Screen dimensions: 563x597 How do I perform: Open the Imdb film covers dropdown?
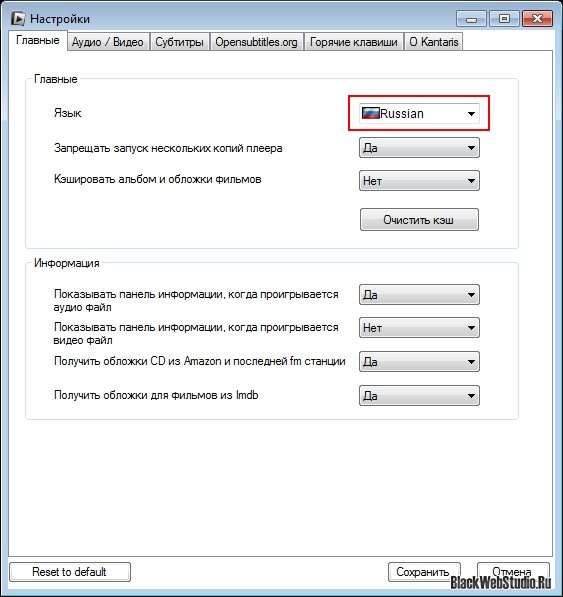(x=419, y=396)
